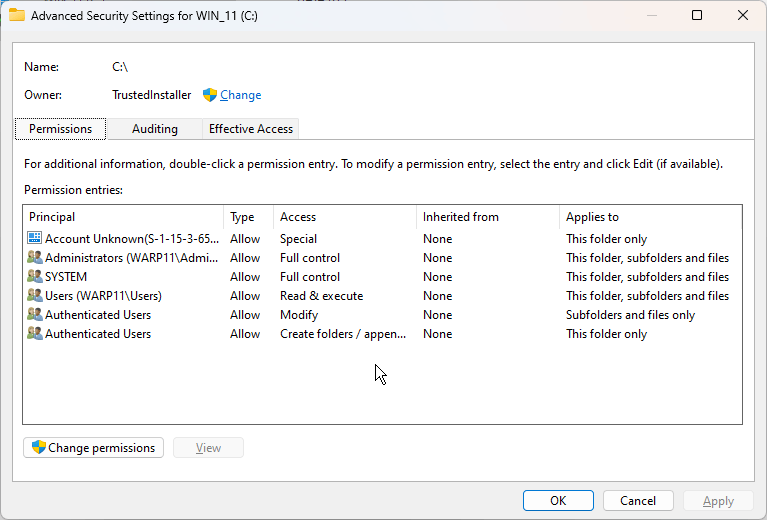Click Full control in the Administrators row
Image resolution: width=767 pixels, height=520 pixels.
click(x=310, y=258)
